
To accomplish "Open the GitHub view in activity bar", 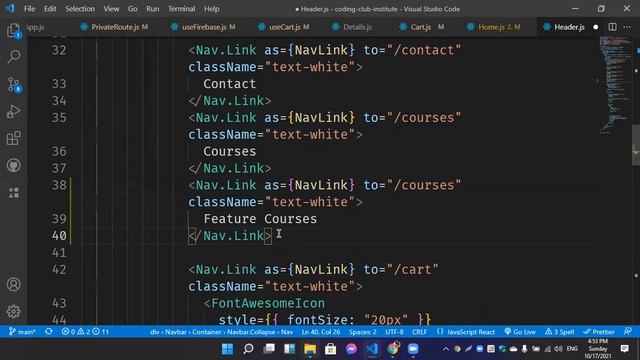I will pos(13,165).
